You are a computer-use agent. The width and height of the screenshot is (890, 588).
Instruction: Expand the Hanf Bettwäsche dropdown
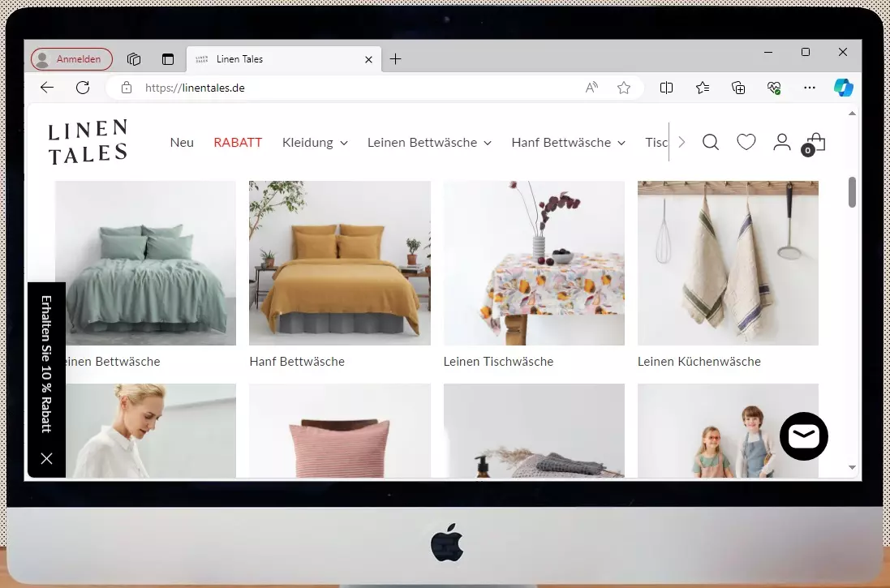click(568, 143)
